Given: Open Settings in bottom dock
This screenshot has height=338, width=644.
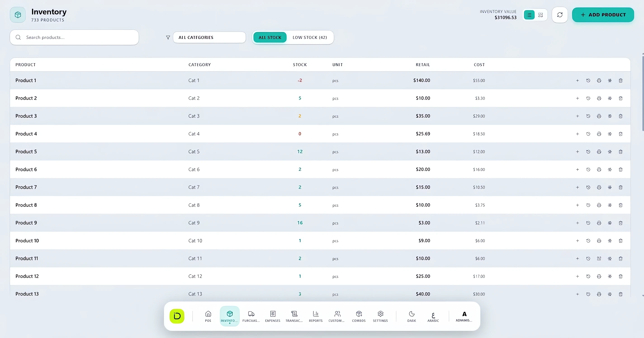Looking at the screenshot, I should pyautogui.click(x=380, y=316).
